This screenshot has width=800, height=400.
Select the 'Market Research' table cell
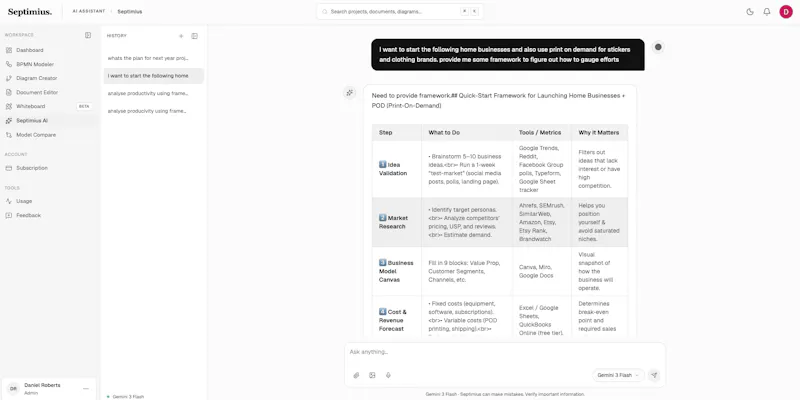point(397,222)
